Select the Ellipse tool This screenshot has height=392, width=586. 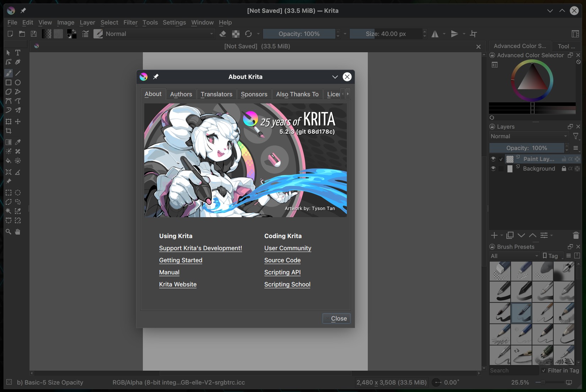point(18,82)
